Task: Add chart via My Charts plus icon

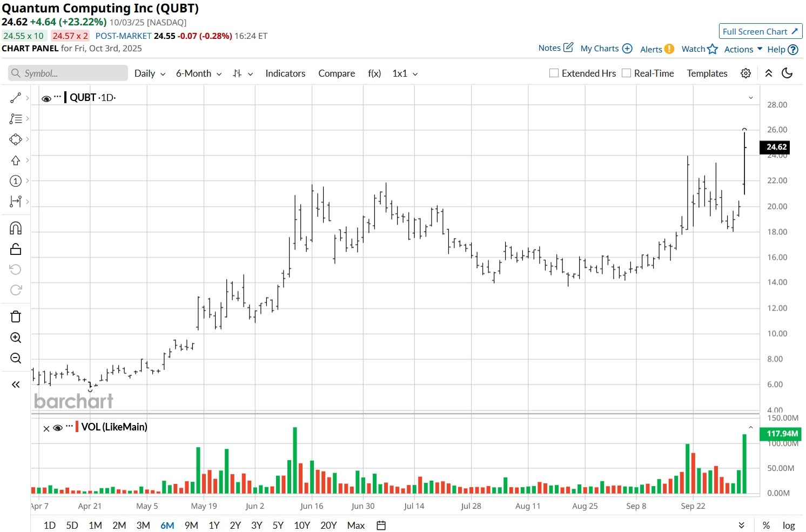Action: click(x=627, y=48)
